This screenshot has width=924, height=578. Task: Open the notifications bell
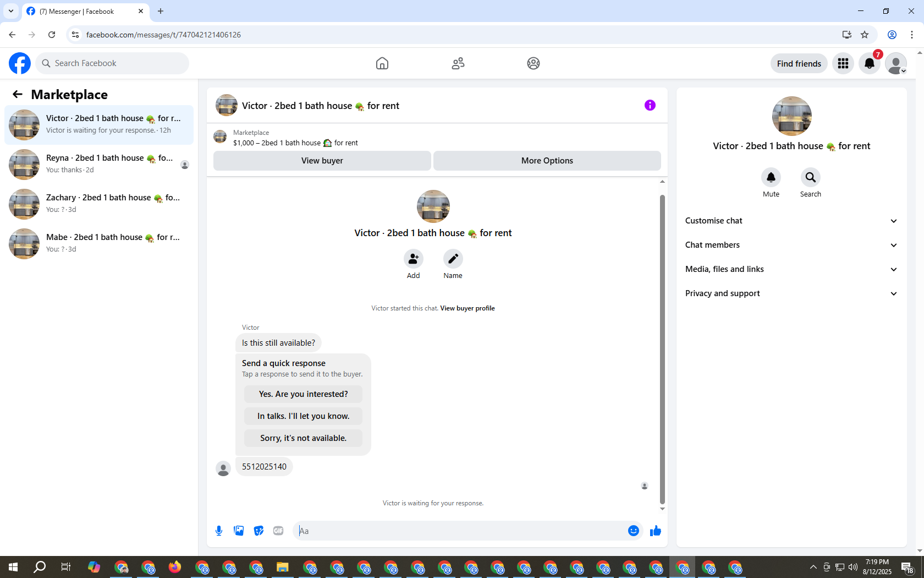tap(870, 63)
